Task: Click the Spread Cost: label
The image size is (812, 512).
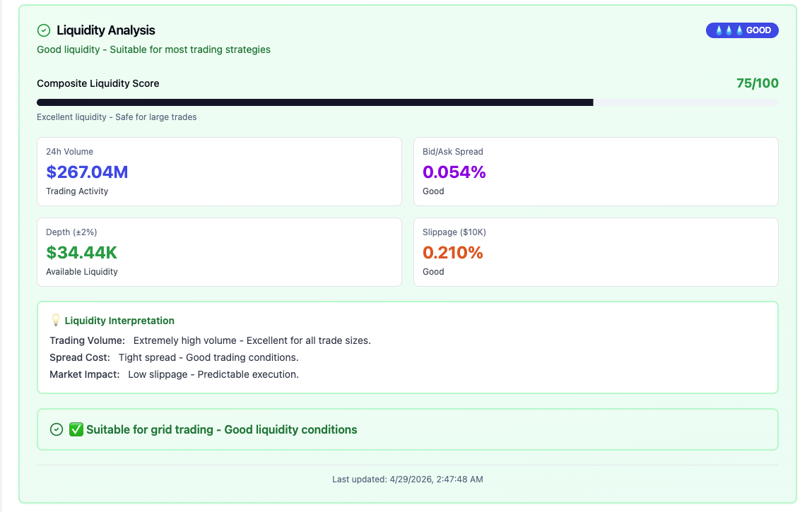Action: tap(80, 358)
